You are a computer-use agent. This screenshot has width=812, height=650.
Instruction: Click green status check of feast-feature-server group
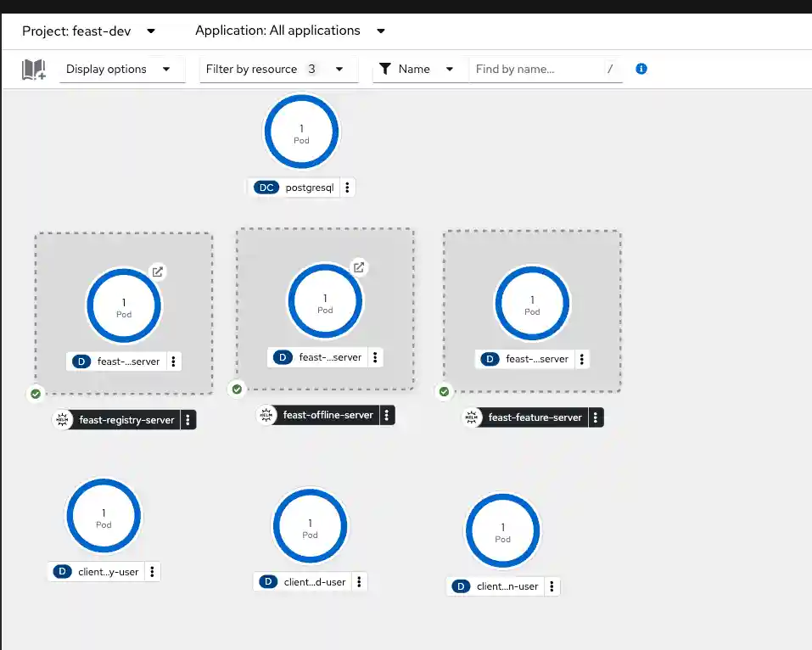tap(445, 391)
